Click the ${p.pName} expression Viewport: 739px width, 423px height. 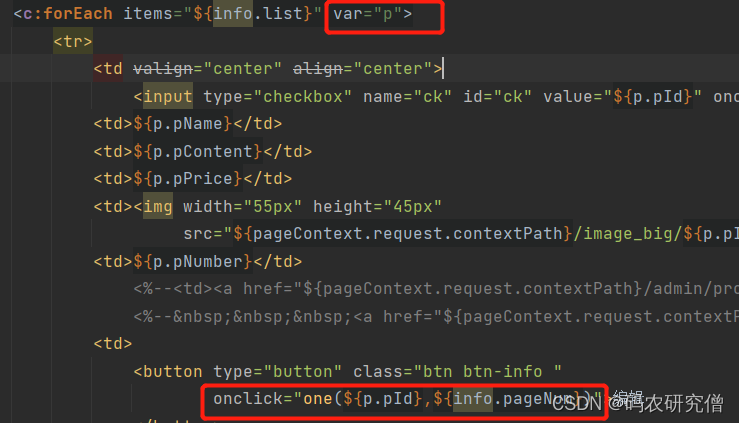click(183, 124)
